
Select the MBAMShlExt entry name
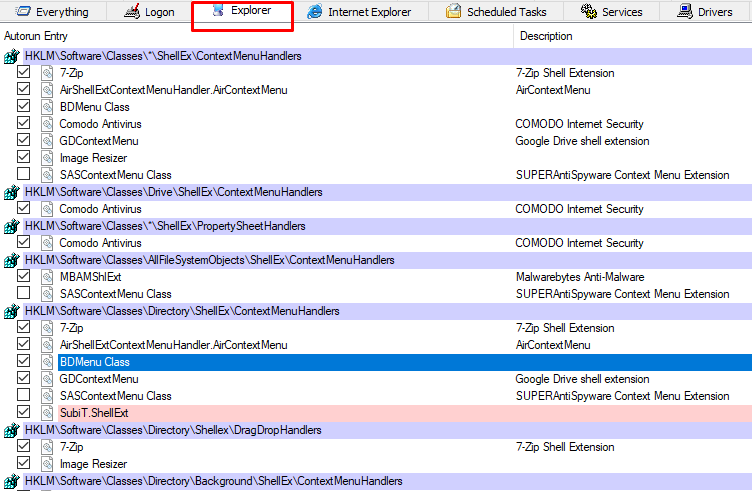90,277
